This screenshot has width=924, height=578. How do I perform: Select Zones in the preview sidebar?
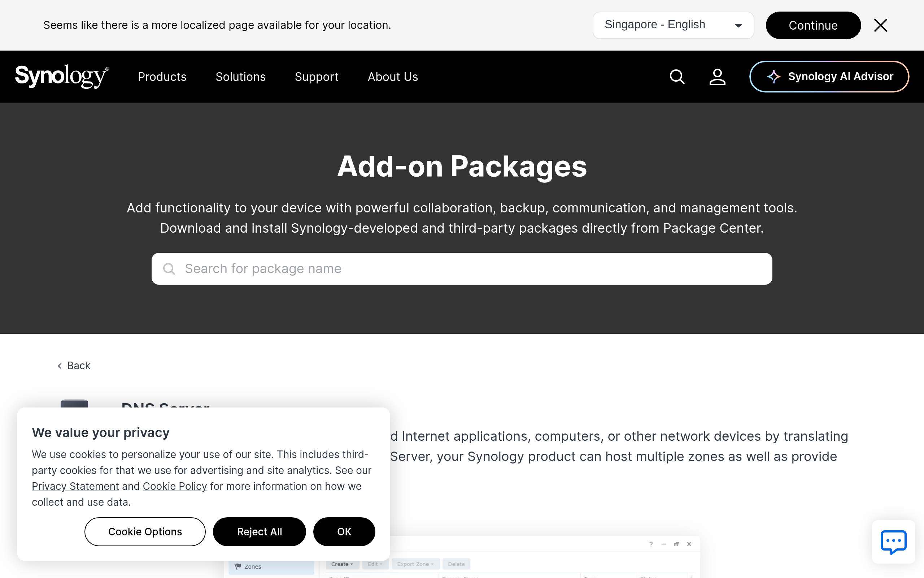pyautogui.click(x=271, y=566)
